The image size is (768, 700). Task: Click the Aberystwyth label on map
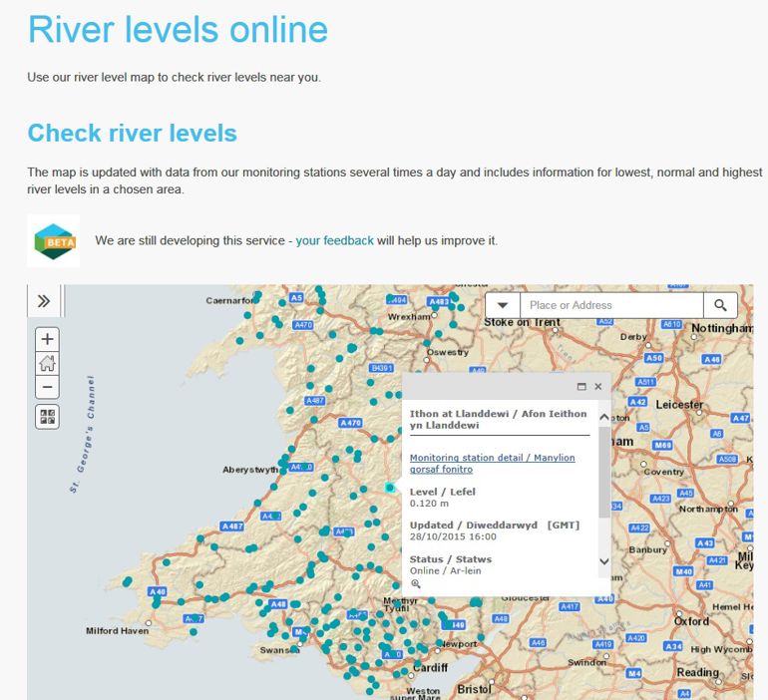pos(250,470)
